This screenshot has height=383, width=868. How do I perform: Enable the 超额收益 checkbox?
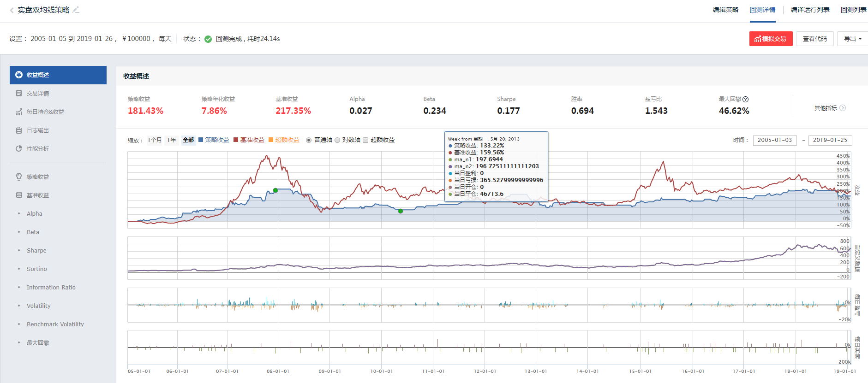pos(365,140)
